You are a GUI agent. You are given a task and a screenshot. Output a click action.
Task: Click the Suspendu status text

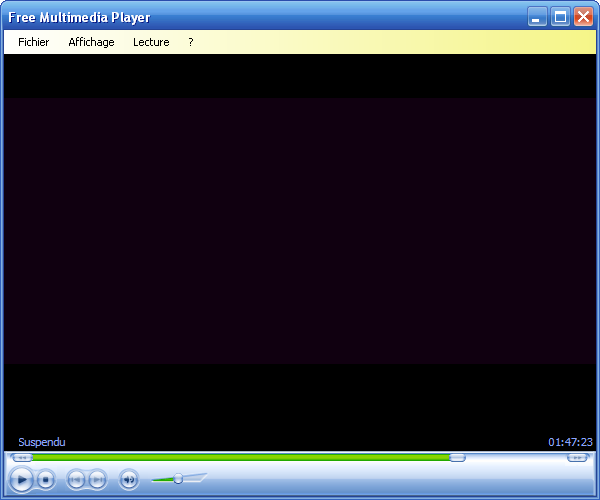click(42, 442)
